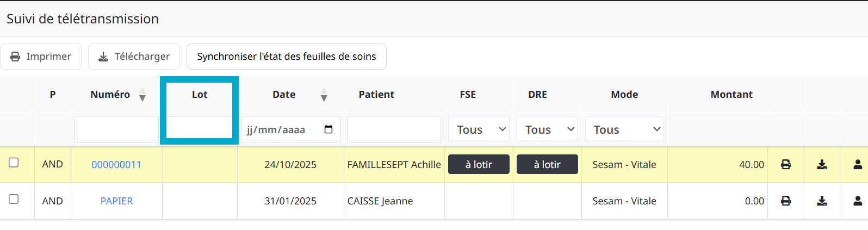
Task: Click person icon in FAMILLESEPT Achille row
Action: click(858, 164)
